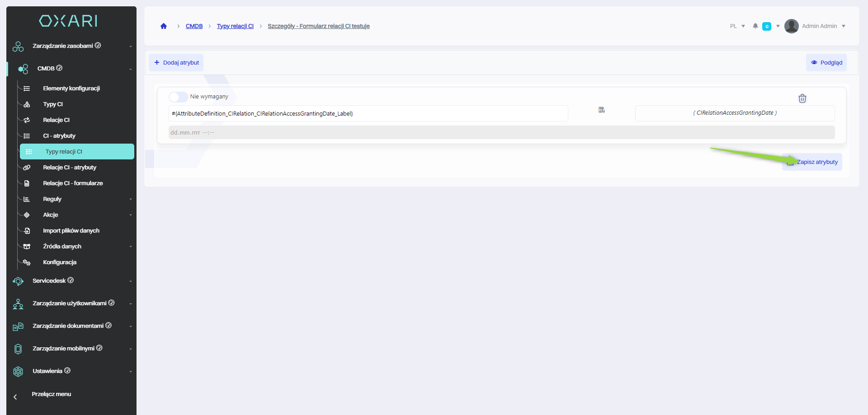Save with Zapisz atrybuty button
The width and height of the screenshot is (868, 415).
812,162
